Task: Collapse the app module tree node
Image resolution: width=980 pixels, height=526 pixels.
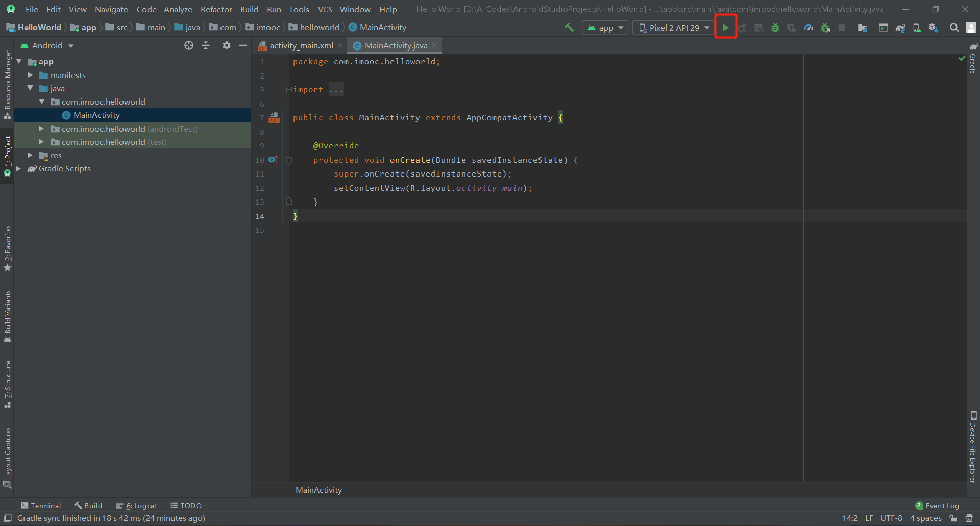Action: click(x=19, y=61)
